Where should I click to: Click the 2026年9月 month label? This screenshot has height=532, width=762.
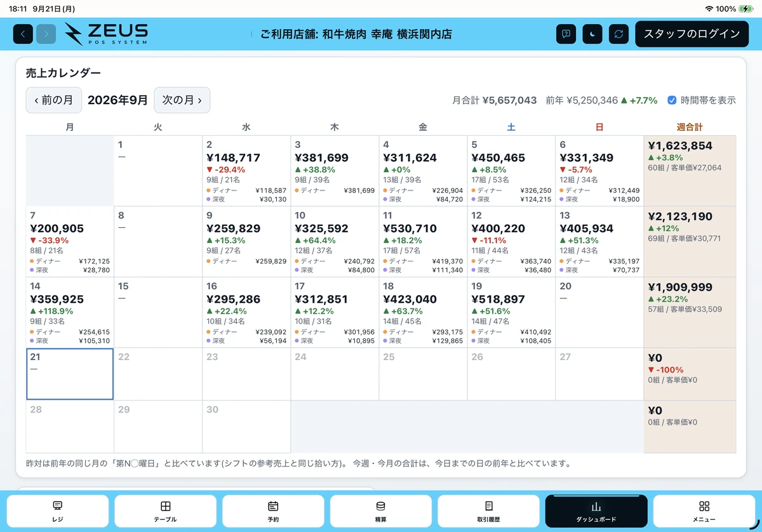[117, 100]
